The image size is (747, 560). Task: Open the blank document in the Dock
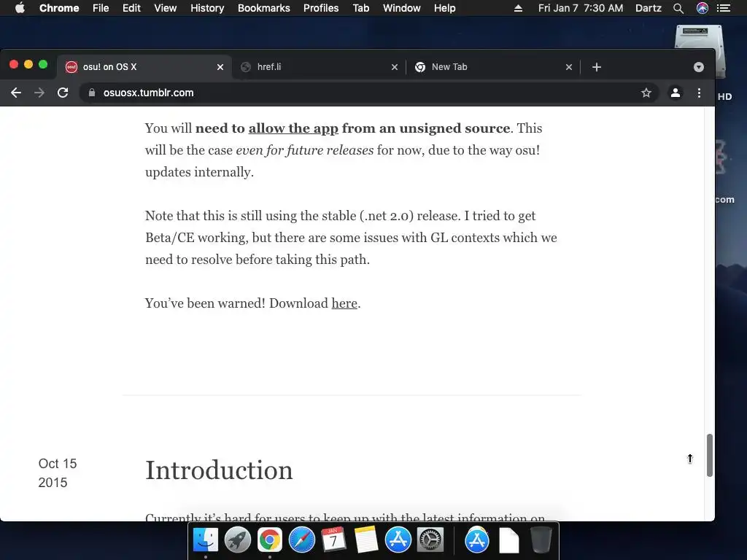coord(508,540)
